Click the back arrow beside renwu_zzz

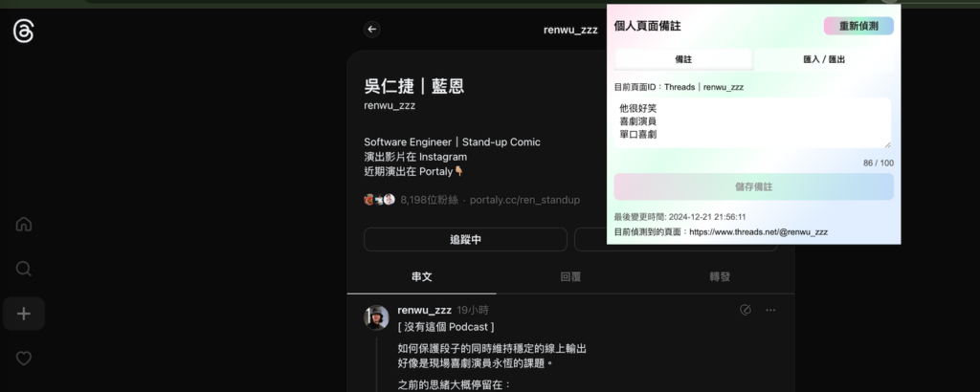[x=372, y=30]
